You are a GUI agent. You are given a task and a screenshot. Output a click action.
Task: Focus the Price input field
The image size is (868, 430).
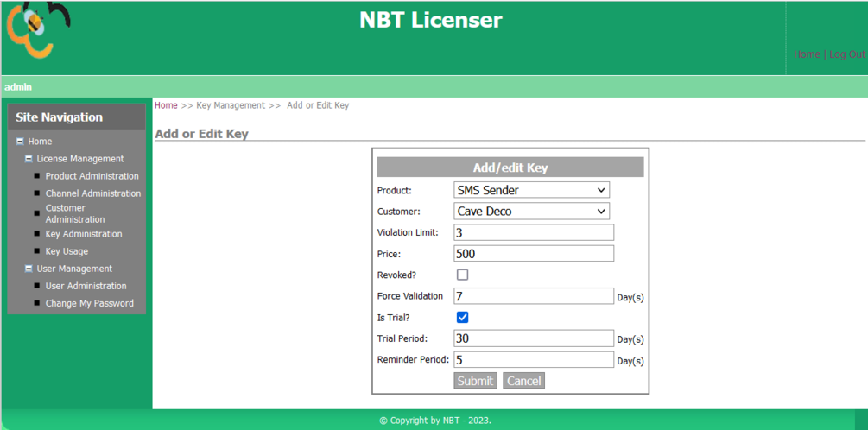[x=534, y=254]
